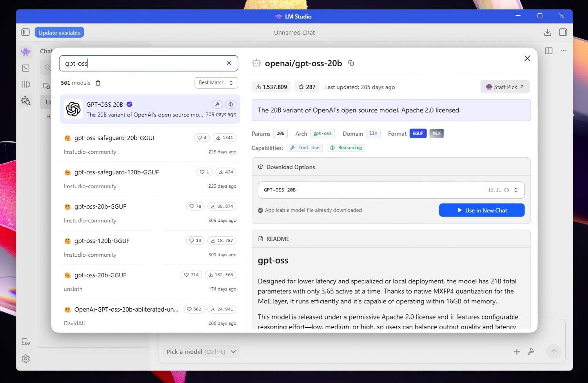Viewport: 588px width, 383px height.
Task: Click the Download Options header
Action: point(391,167)
